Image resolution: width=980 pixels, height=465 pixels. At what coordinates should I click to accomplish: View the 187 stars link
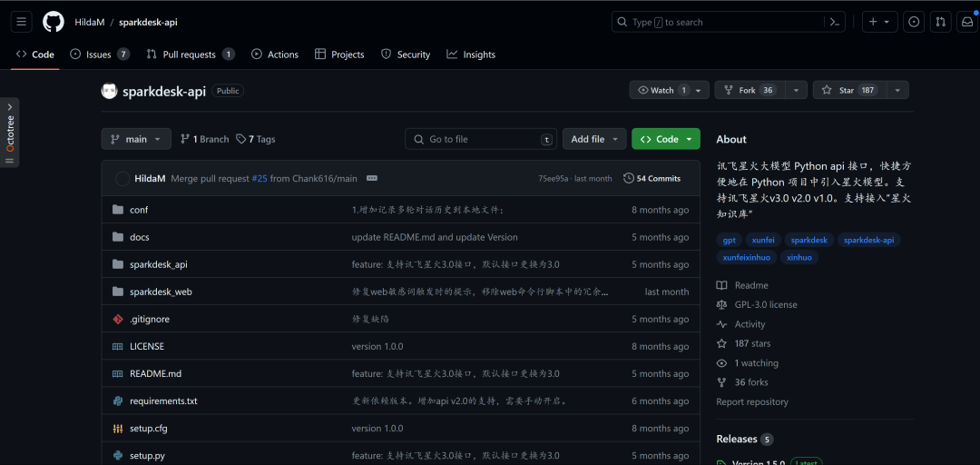tap(744, 343)
